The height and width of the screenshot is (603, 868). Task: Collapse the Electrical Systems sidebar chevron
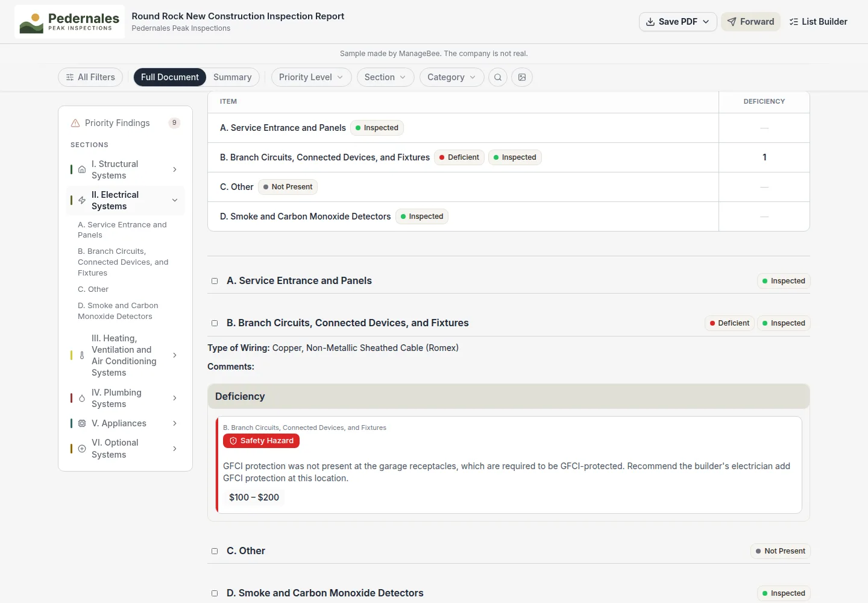[175, 200]
